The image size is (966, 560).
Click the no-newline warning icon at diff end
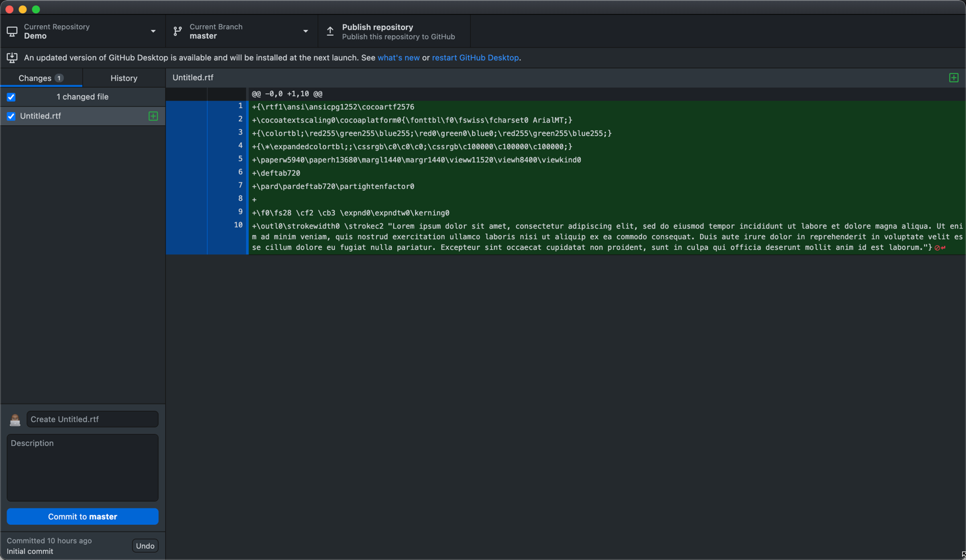point(940,248)
